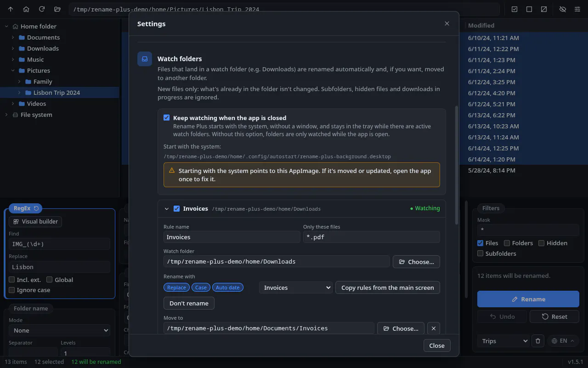
Task: Refresh the folder listing
Action: click(x=42, y=9)
